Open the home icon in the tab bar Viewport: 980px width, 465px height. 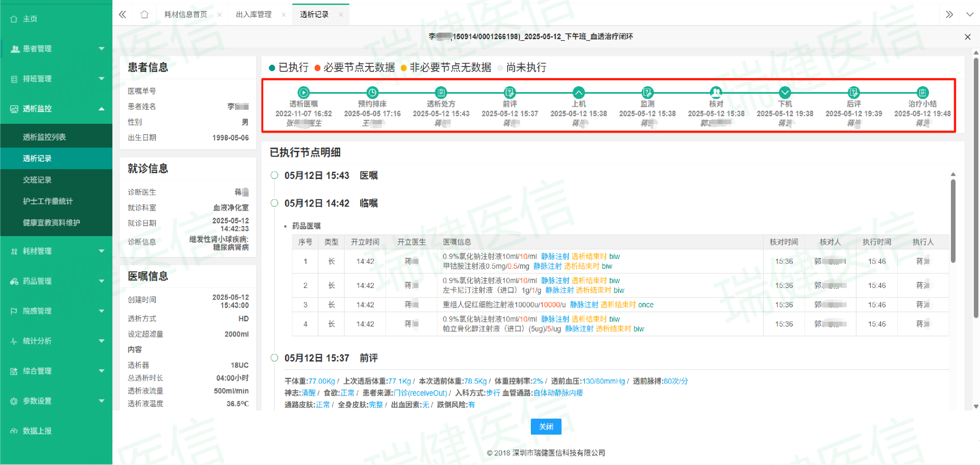click(x=145, y=14)
